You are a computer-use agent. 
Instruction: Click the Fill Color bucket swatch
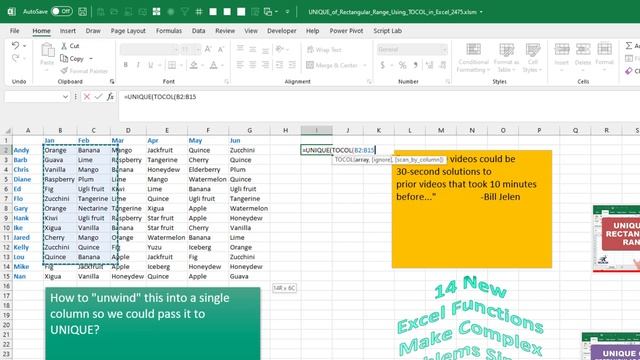193,65
